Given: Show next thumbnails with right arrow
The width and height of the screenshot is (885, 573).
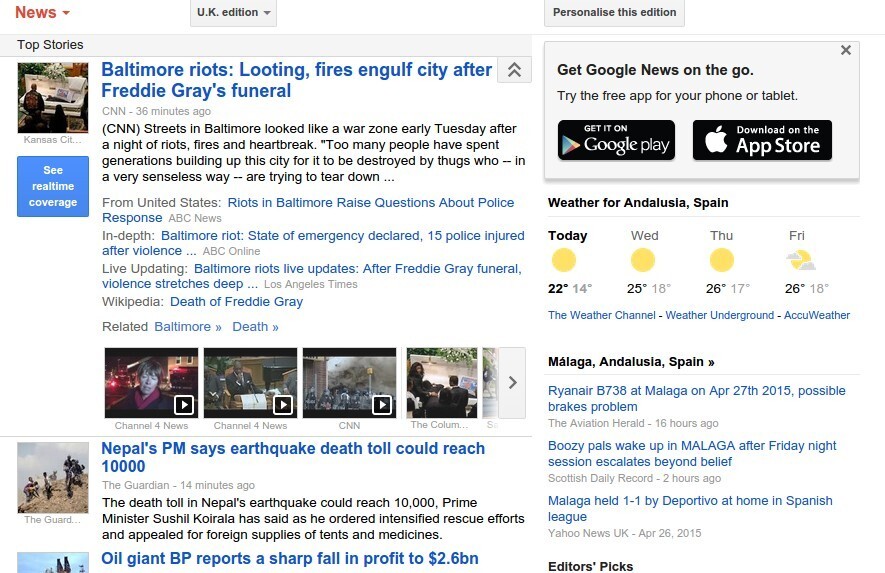Looking at the screenshot, I should click(x=512, y=383).
